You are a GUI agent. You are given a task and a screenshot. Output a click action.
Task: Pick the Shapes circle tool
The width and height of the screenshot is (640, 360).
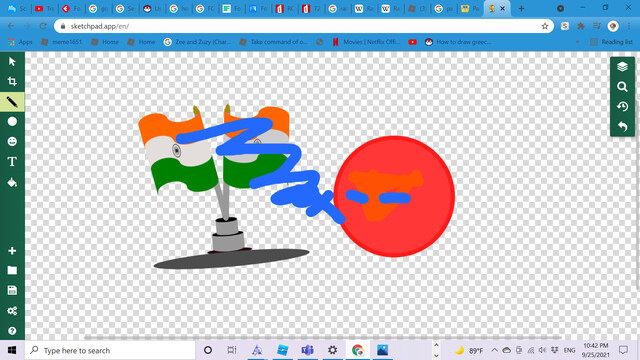(x=12, y=121)
